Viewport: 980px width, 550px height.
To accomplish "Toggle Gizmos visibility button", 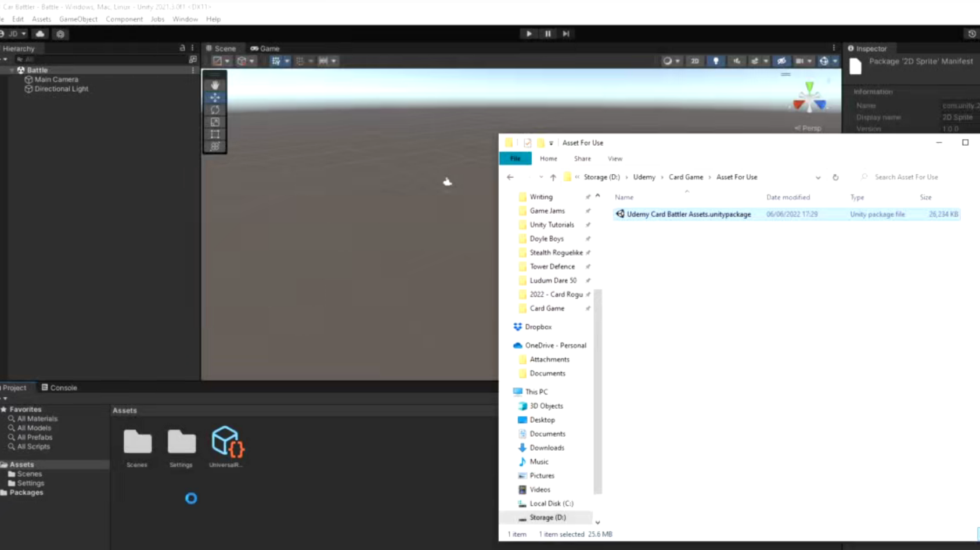I will [824, 61].
